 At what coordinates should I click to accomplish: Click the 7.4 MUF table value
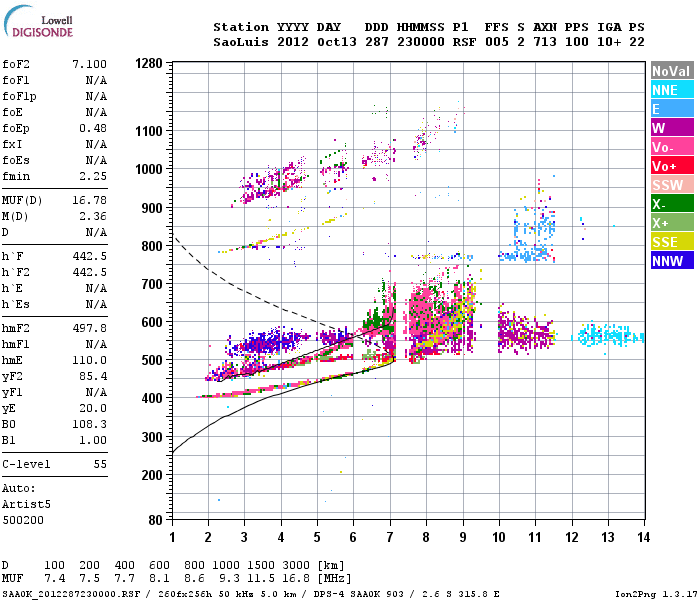(54, 579)
